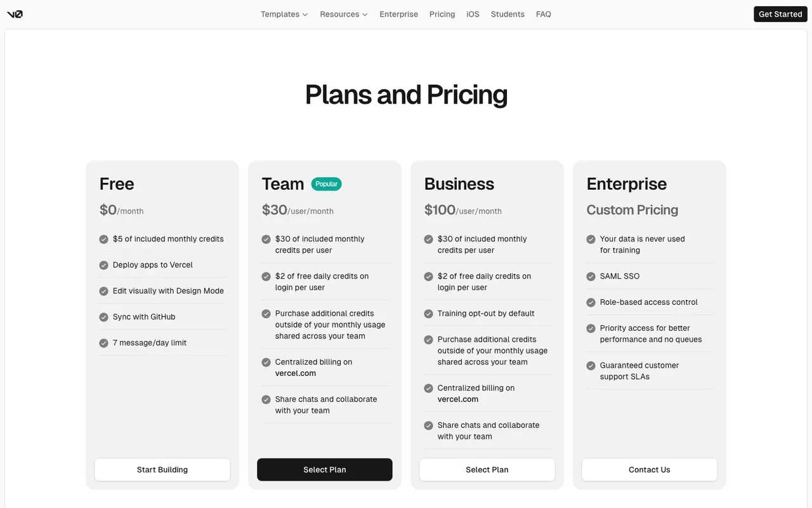Go to the Pricing nav item
The width and height of the screenshot is (812, 508).
(442, 14)
